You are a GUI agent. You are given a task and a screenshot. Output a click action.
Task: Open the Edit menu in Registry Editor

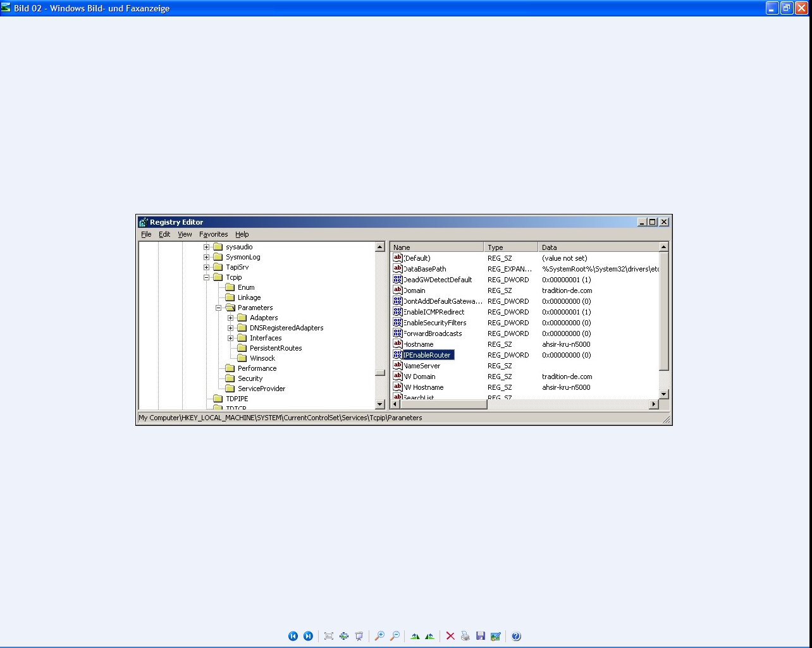tap(164, 234)
